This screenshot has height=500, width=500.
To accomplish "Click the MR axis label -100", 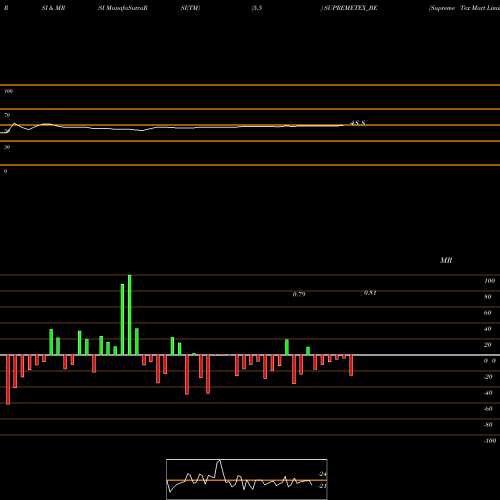I will pyautogui.click(x=490, y=441).
